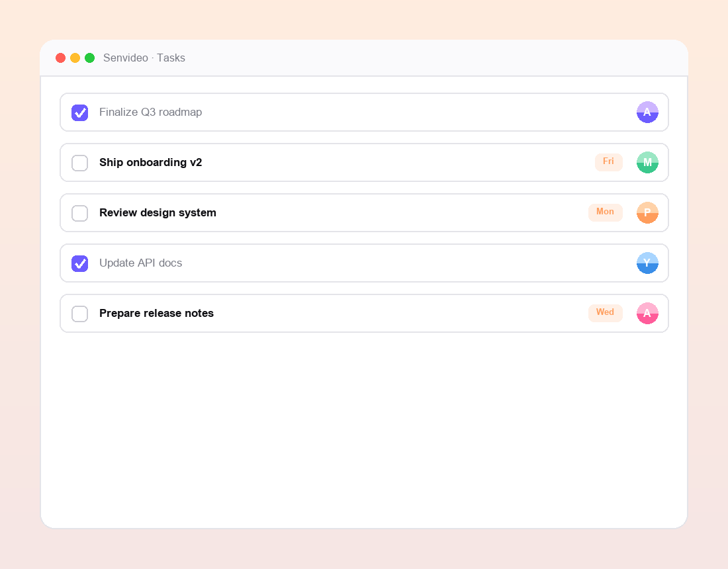Open the blue Y assignee avatar

(647, 263)
